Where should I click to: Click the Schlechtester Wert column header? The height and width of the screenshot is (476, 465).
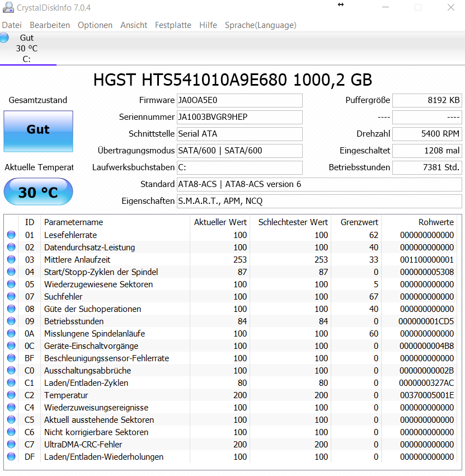point(293,222)
